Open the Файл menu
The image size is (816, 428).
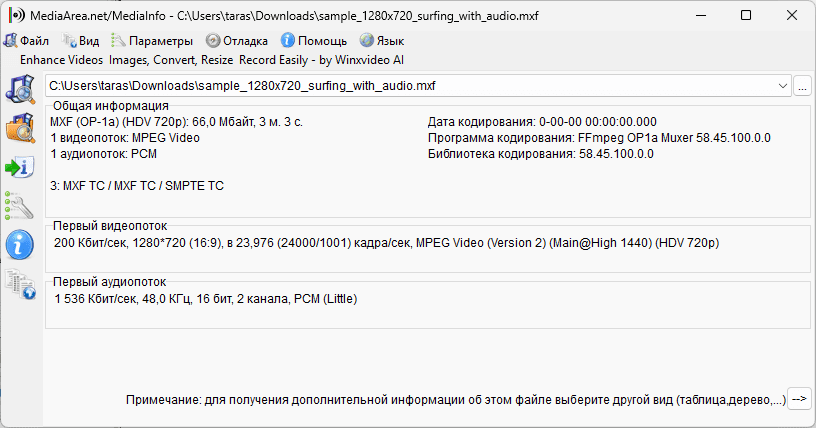(27, 41)
